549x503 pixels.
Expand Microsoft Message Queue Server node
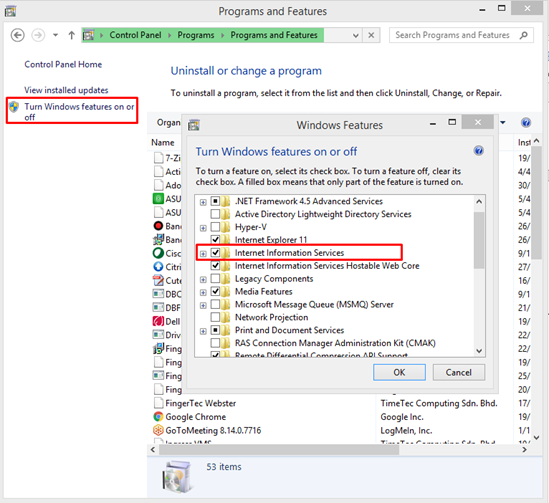203,305
